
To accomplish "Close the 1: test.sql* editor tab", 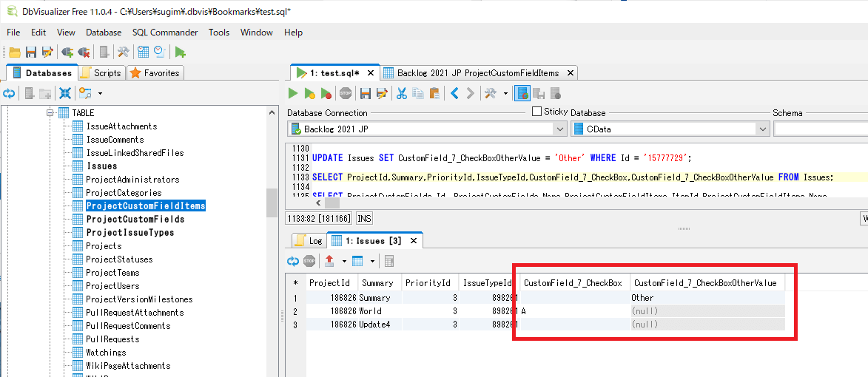I will click(x=370, y=72).
